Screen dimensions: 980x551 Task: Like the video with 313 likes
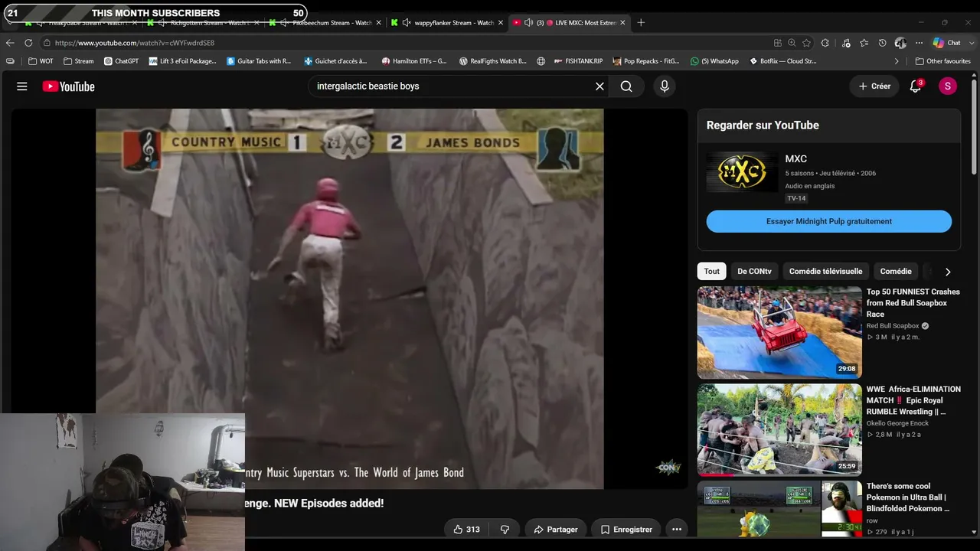click(467, 530)
